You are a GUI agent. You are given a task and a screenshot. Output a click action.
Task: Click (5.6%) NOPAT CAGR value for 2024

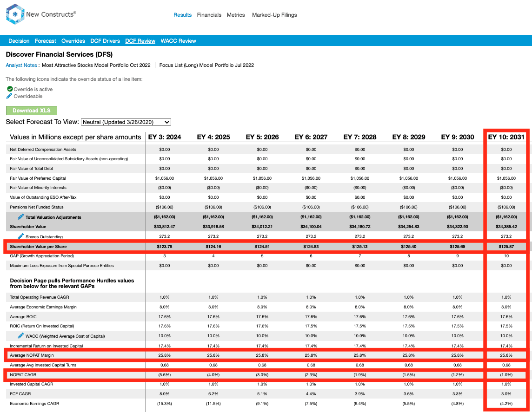pyautogui.click(x=165, y=375)
